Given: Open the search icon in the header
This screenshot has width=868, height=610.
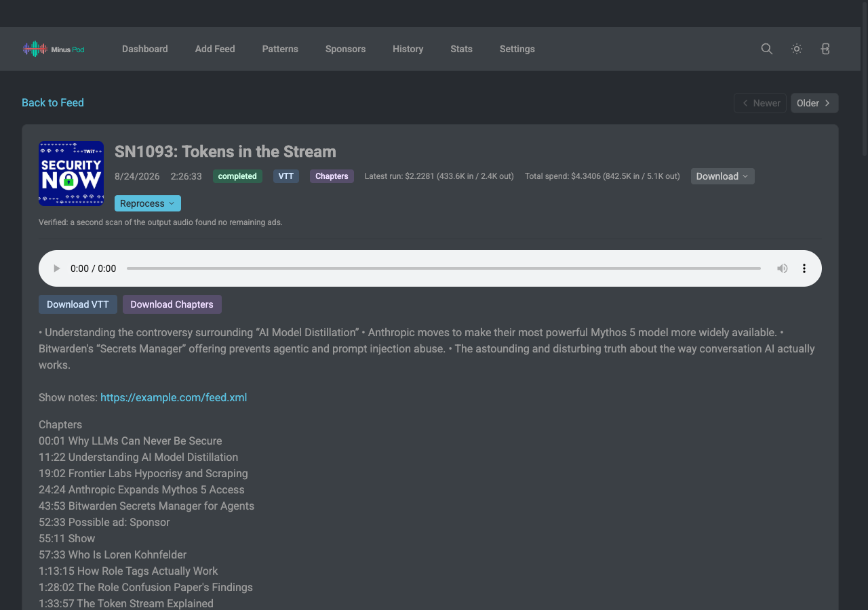Looking at the screenshot, I should [767, 49].
